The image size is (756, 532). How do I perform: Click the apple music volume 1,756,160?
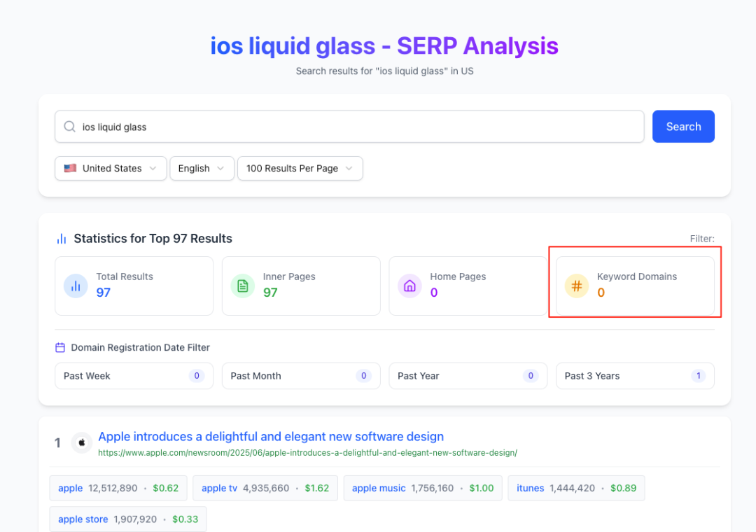coord(433,488)
